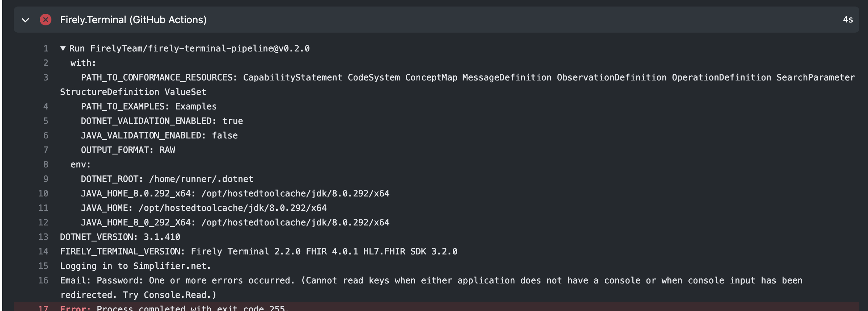The image size is (868, 311).
Task: Click line number 9
Action: tap(46, 179)
